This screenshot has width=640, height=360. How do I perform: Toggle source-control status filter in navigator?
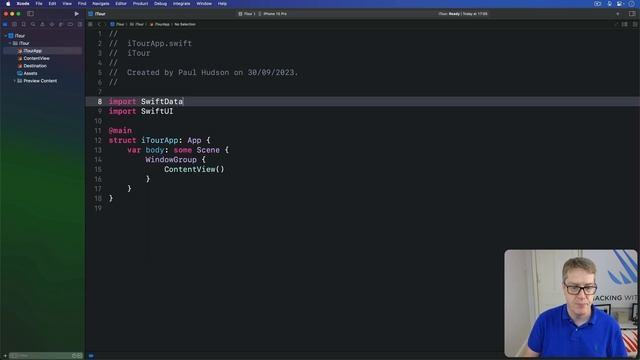point(80,356)
